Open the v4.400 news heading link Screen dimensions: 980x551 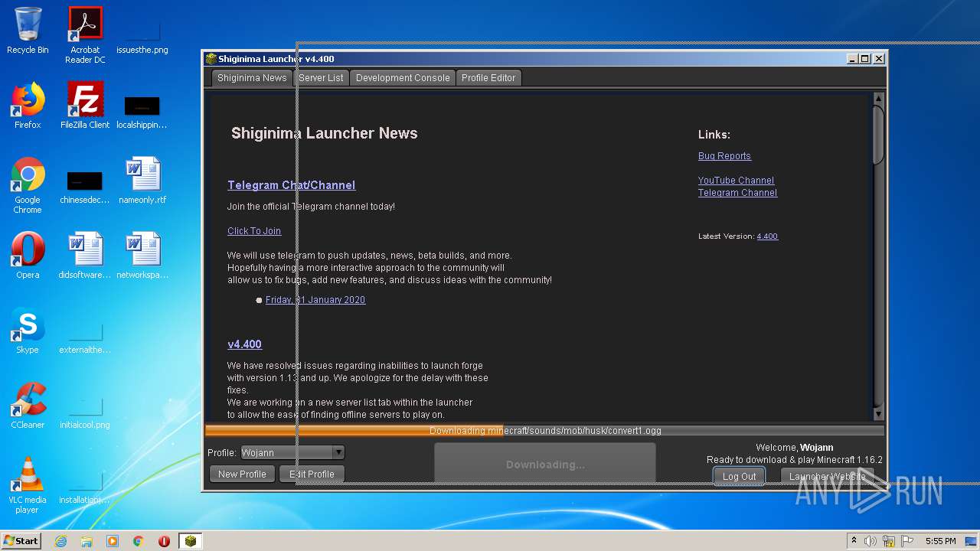(244, 344)
